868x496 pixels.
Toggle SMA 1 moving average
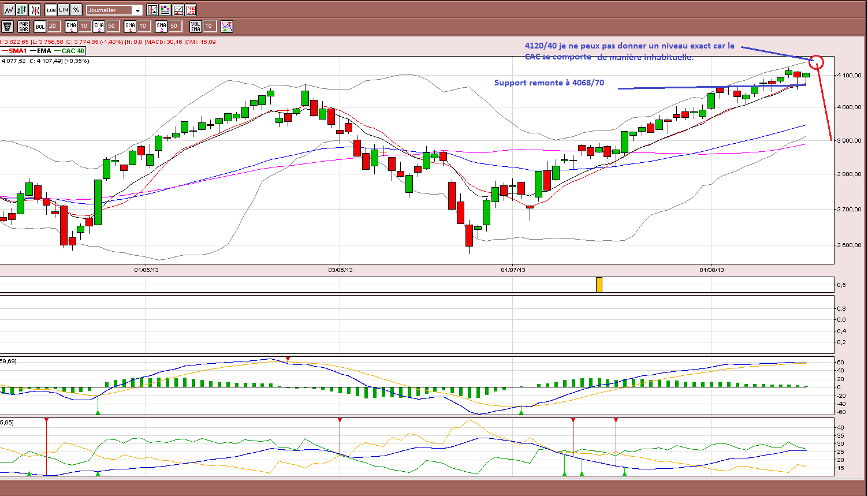[130, 26]
